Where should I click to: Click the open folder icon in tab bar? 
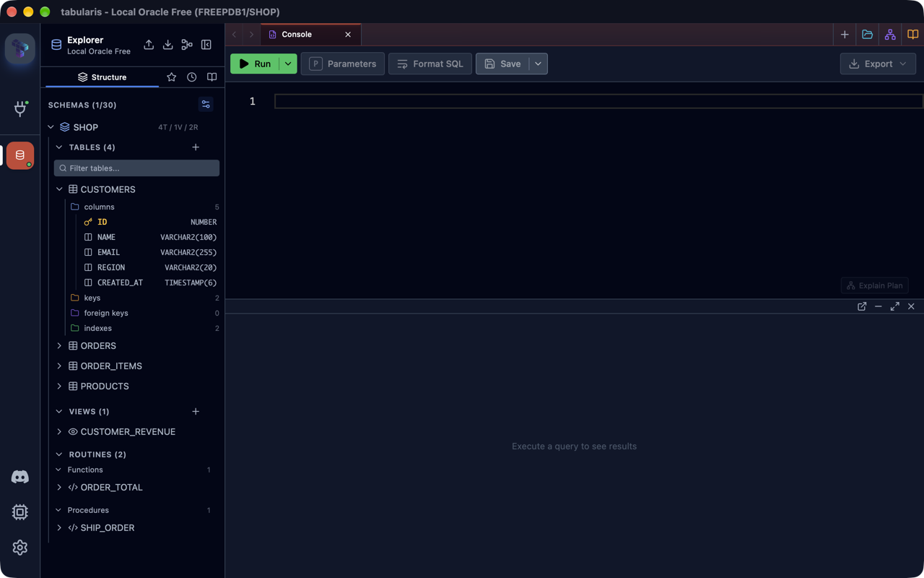pos(868,35)
